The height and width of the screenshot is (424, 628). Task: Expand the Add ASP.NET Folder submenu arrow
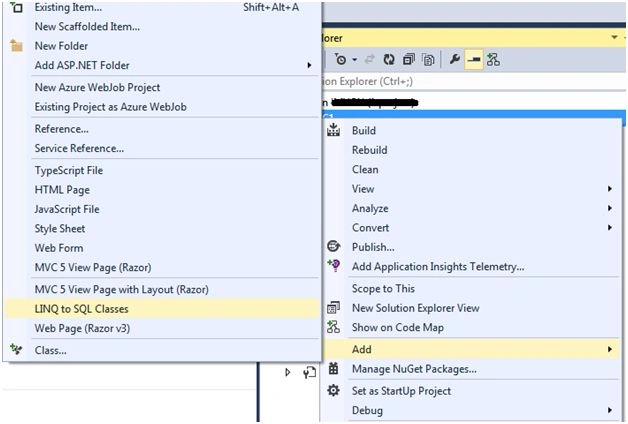tap(309, 65)
